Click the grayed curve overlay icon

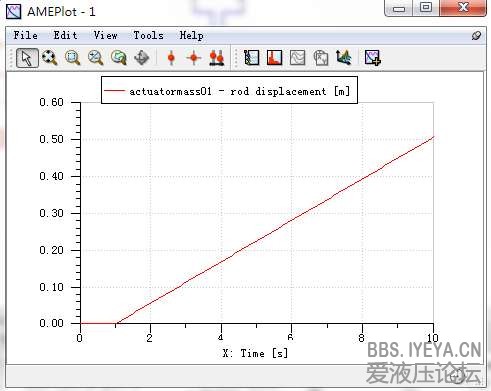(x=297, y=58)
